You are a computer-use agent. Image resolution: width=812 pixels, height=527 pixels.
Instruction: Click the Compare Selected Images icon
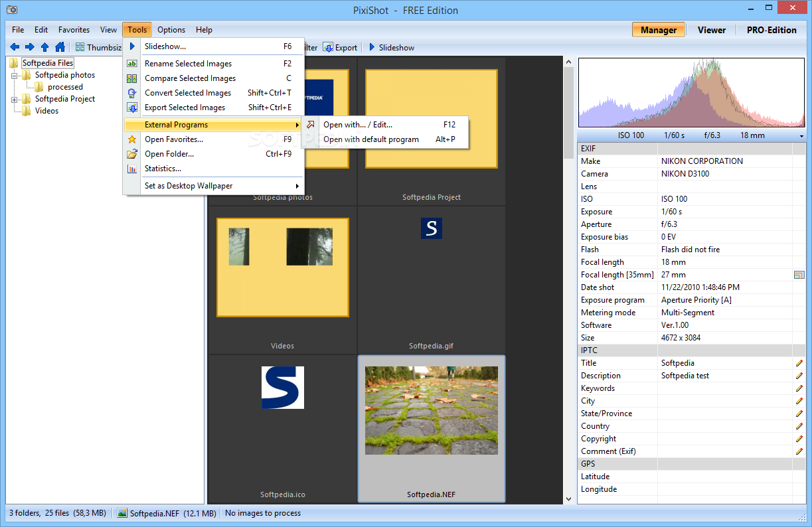tap(132, 78)
